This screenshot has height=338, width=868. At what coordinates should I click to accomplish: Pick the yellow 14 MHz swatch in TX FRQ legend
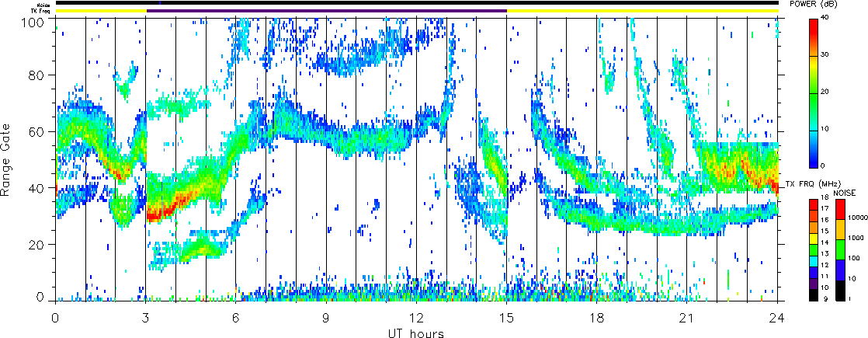pyautogui.click(x=813, y=239)
